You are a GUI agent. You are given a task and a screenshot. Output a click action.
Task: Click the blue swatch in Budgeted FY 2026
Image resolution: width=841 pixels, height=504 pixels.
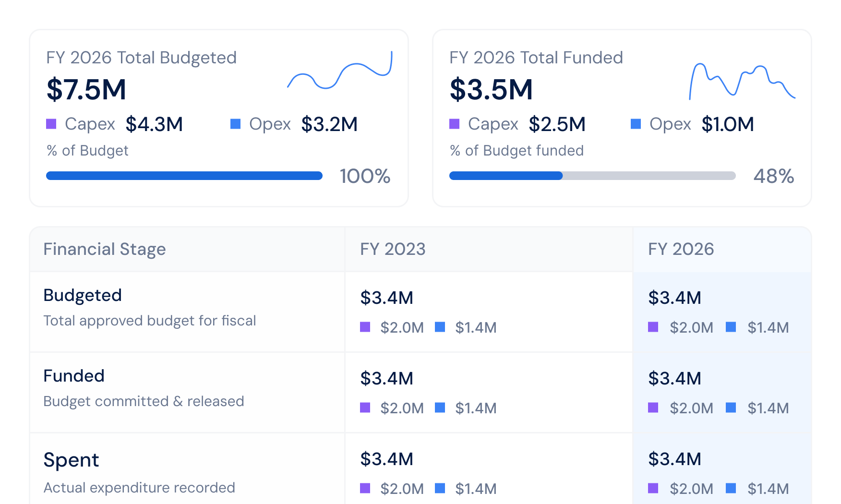click(x=731, y=327)
